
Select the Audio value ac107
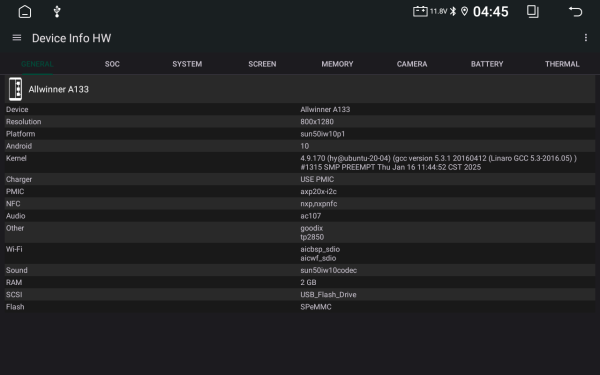tap(311, 216)
